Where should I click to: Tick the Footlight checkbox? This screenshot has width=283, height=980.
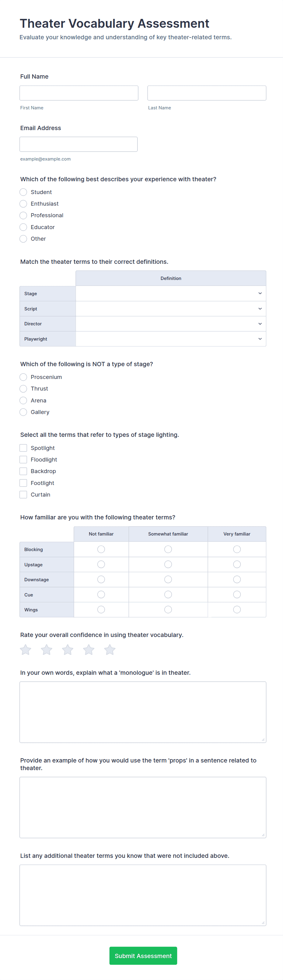tap(23, 483)
